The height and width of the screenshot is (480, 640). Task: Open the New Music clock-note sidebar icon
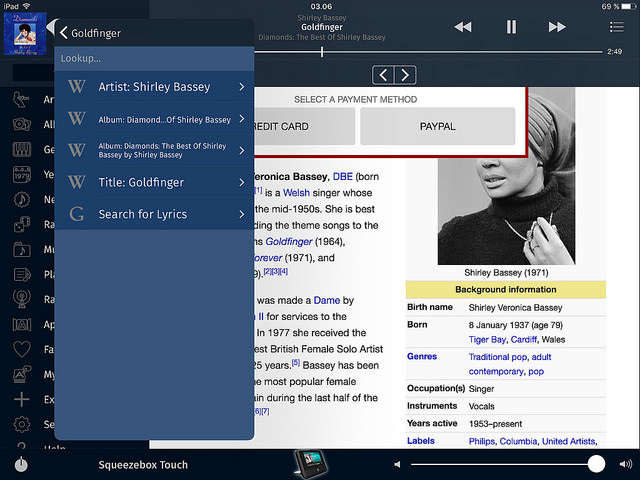[x=21, y=199]
